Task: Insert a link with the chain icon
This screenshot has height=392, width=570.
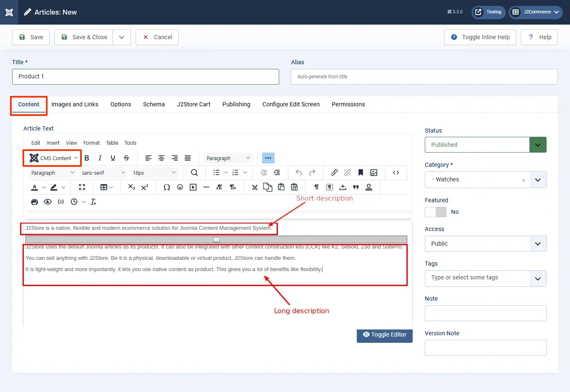Action: click(x=334, y=173)
